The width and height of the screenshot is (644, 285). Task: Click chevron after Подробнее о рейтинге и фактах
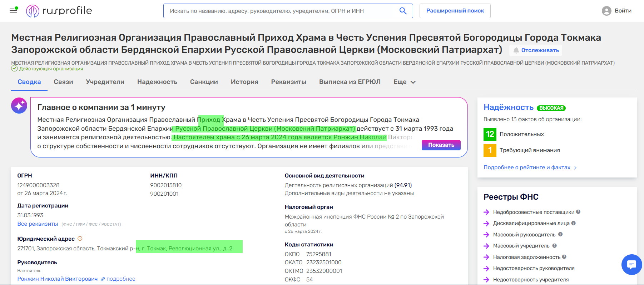[575, 167]
